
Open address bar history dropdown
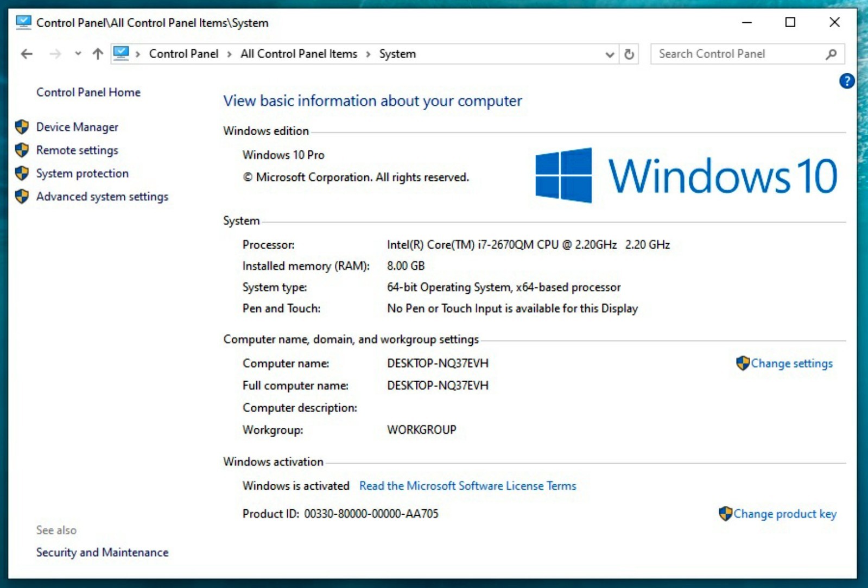610,54
